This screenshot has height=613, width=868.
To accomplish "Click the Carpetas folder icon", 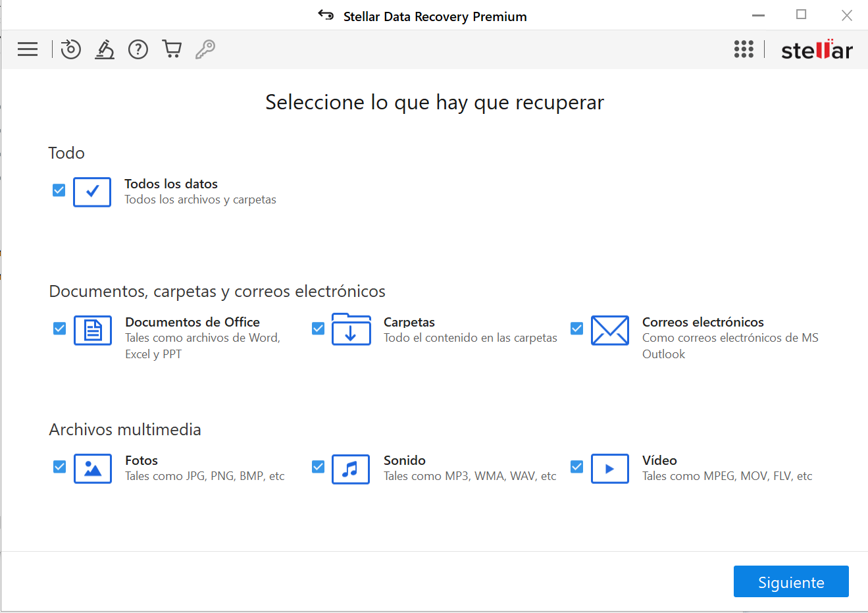I will [351, 330].
